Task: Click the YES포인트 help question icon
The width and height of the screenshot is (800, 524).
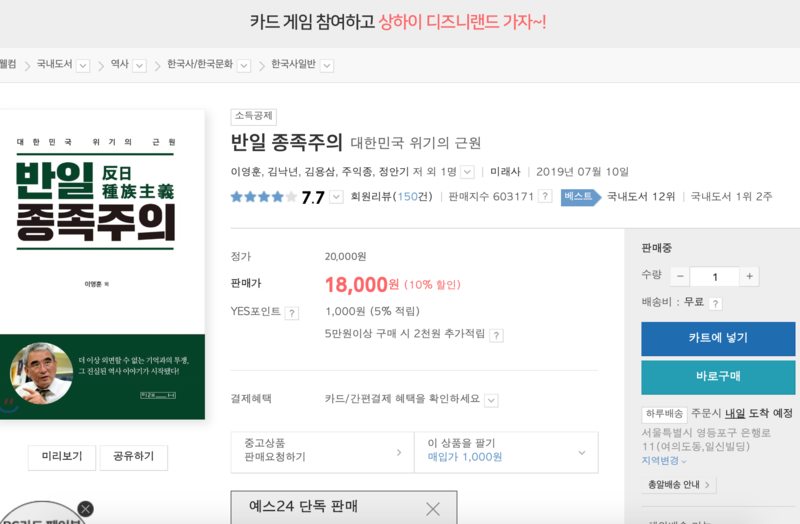Action: pyautogui.click(x=292, y=313)
